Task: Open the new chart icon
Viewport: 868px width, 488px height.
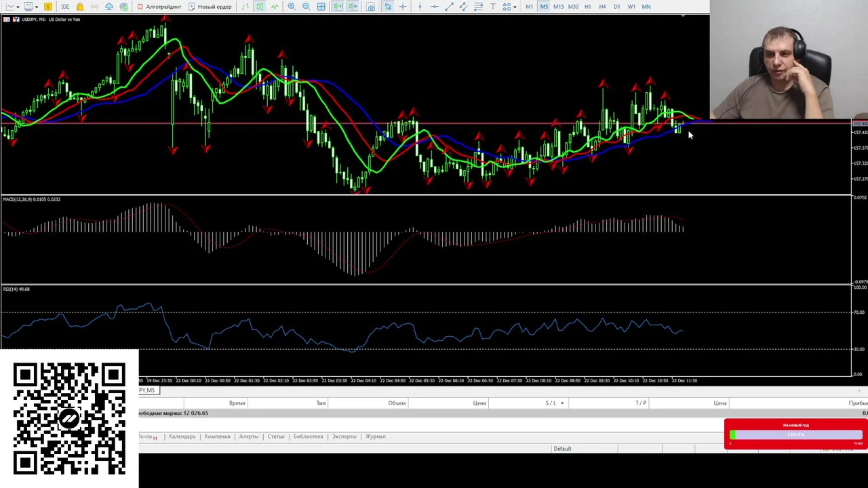Action: point(10,7)
